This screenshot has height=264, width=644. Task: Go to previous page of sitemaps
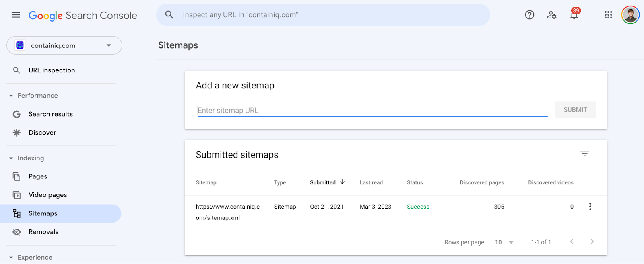(572, 241)
